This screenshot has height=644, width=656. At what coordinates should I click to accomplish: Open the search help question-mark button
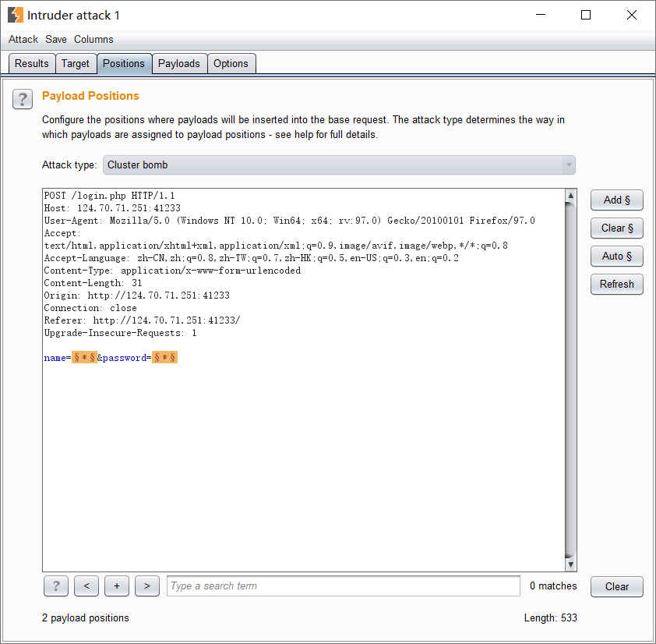[55, 586]
